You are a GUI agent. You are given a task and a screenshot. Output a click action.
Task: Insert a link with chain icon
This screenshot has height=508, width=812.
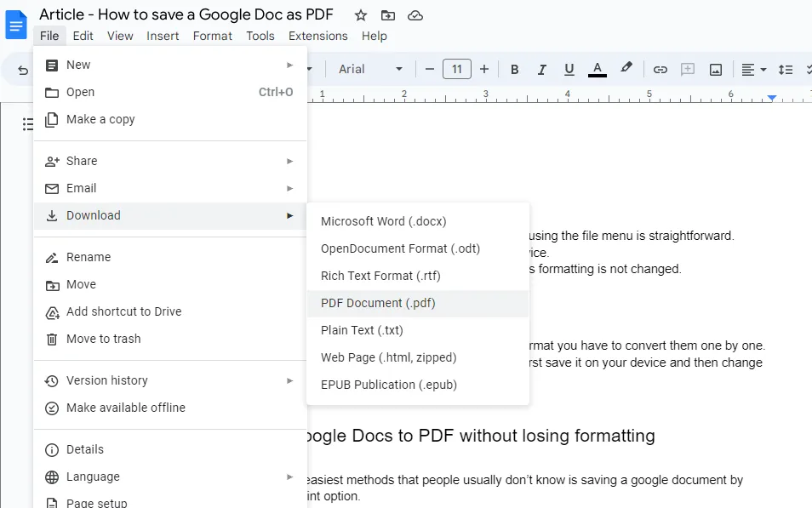(660, 70)
